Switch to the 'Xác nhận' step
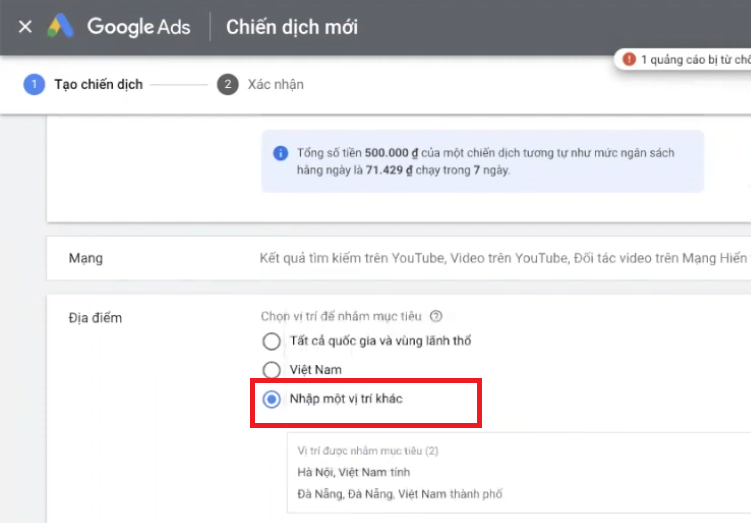The height and width of the screenshot is (523, 751). [275, 84]
